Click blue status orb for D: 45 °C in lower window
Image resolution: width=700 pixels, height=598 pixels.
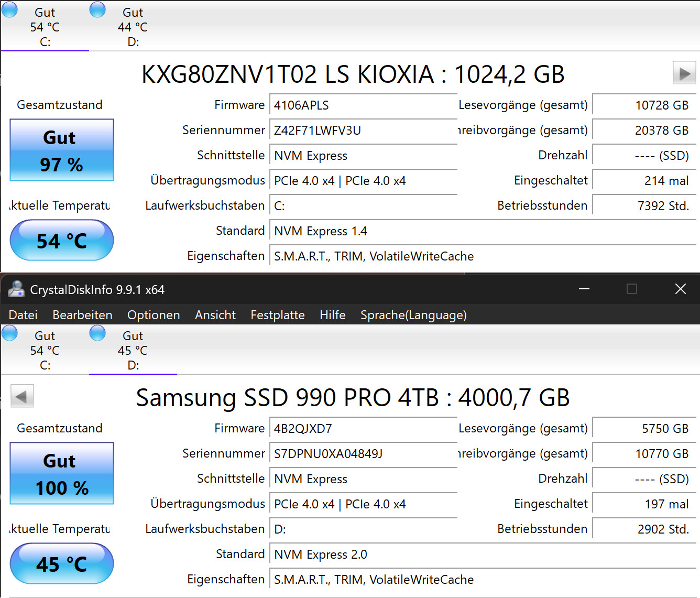tap(97, 333)
